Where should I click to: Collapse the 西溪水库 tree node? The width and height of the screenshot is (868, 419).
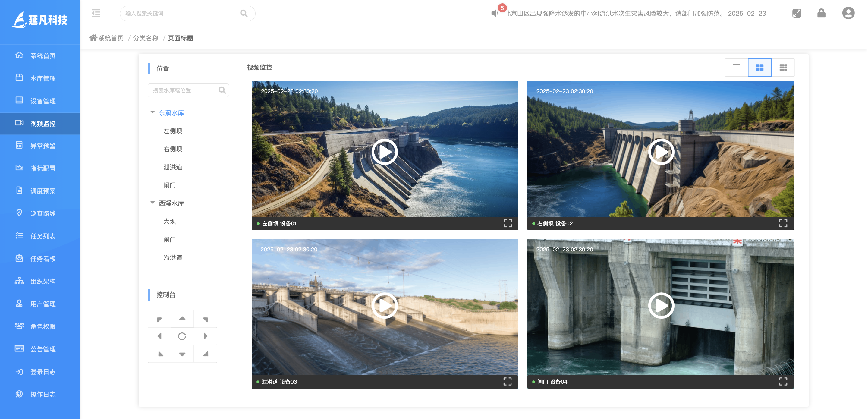152,203
